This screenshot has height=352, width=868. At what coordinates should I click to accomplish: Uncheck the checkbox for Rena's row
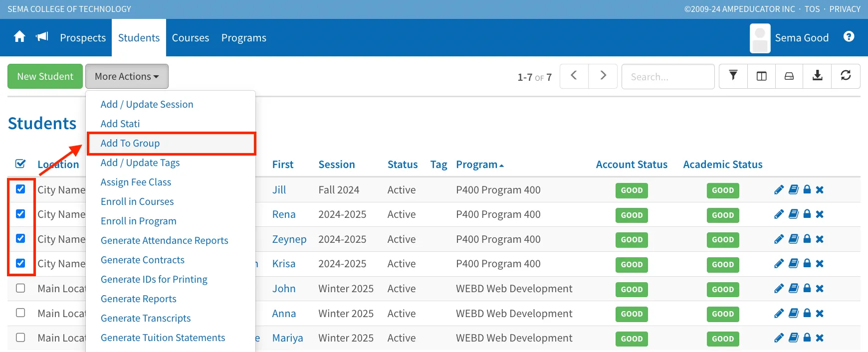[x=20, y=214]
